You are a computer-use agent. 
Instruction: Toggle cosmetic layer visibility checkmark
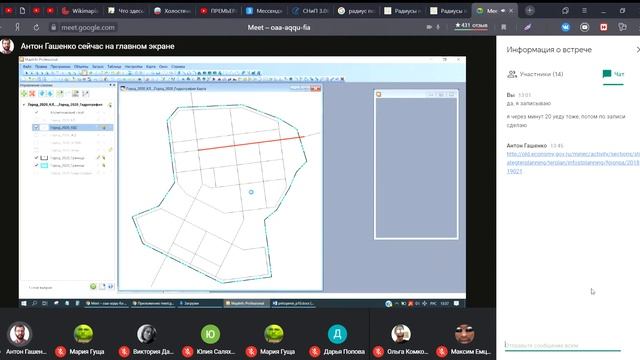[x=36, y=112]
